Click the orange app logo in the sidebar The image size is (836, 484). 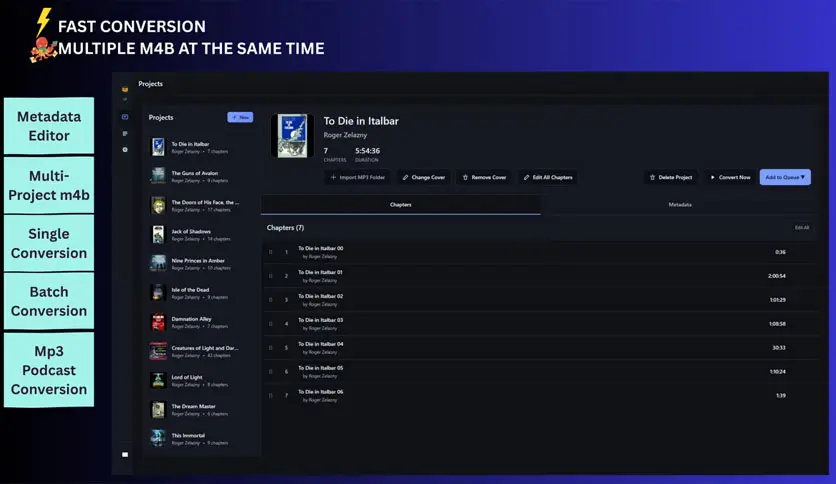[x=125, y=89]
